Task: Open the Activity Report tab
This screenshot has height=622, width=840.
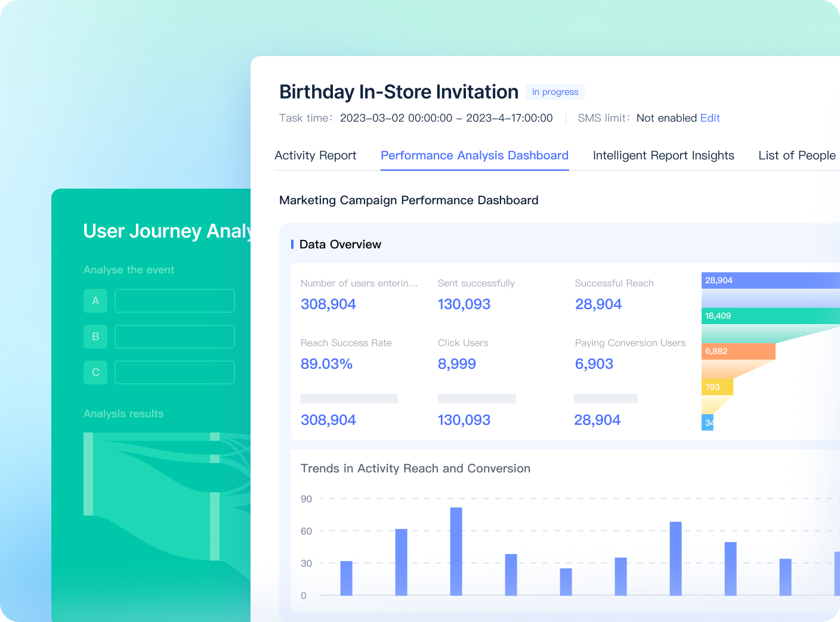Action: 315,155
